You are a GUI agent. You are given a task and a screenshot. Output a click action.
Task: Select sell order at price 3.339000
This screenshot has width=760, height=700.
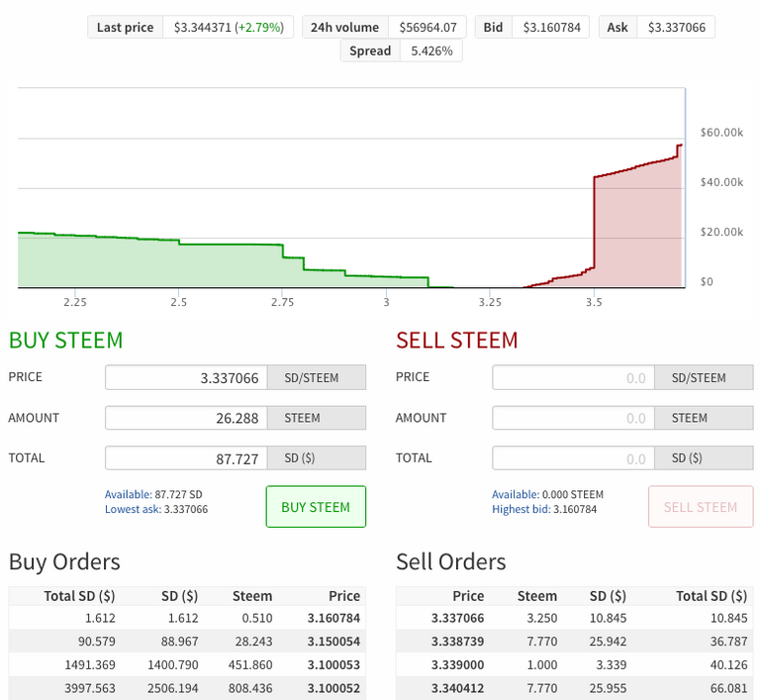coord(574,664)
